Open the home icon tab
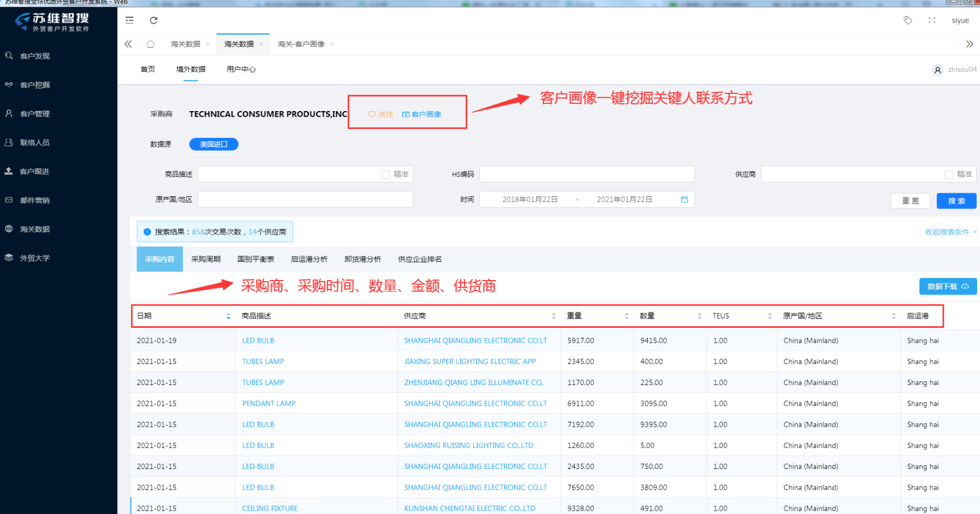 point(150,44)
